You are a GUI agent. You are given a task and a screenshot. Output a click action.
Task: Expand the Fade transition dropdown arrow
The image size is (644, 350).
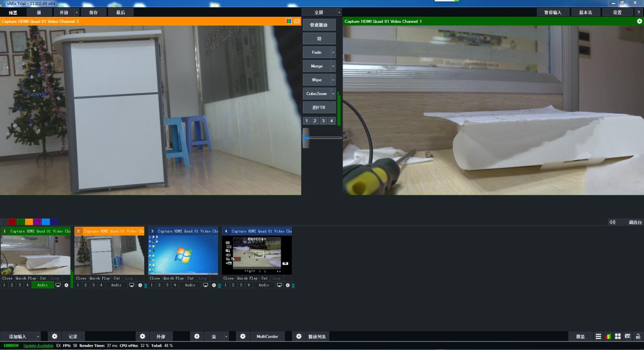click(x=333, y=52)
